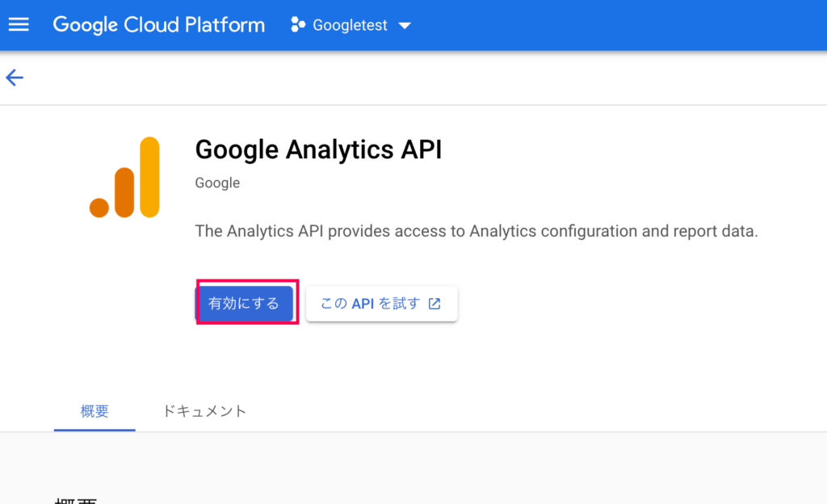Select the Googletest project name

[x=350, y=25]
